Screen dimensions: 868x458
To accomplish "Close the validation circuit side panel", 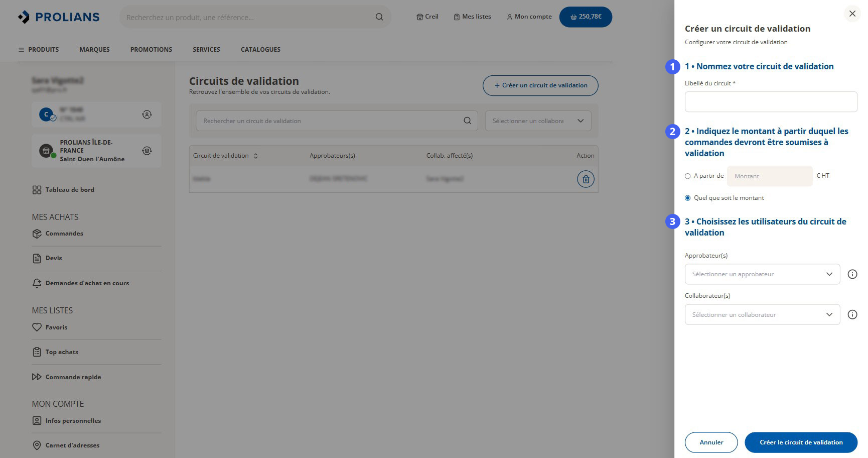I will (852, 14).
